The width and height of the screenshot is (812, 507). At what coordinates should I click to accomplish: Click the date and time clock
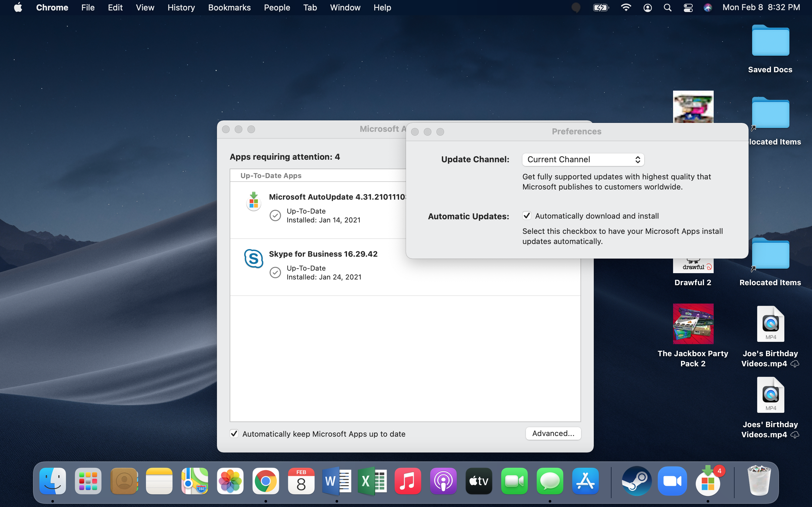tap(761, 8)
